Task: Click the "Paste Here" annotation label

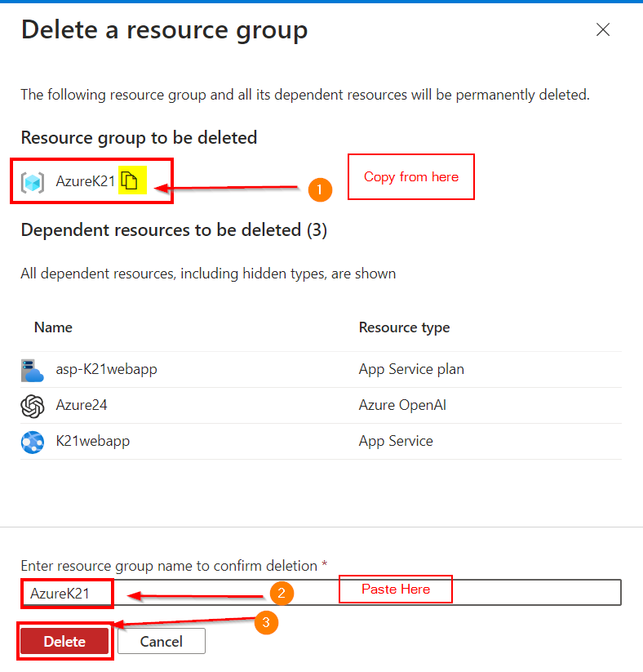Action: tap(396, 590)
